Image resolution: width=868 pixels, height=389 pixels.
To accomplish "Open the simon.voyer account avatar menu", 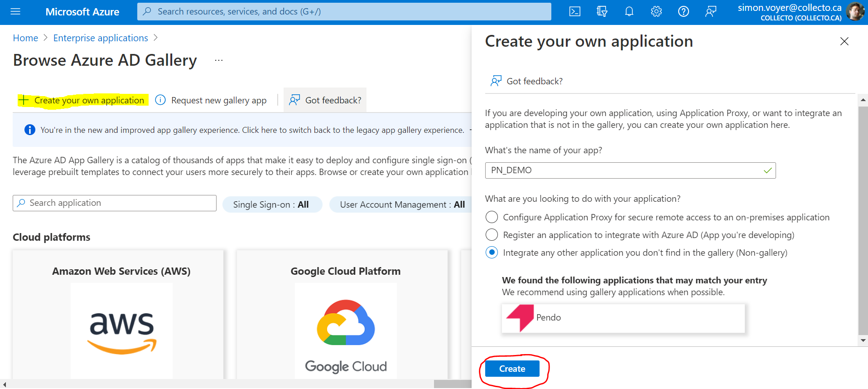I will [855, 12].
